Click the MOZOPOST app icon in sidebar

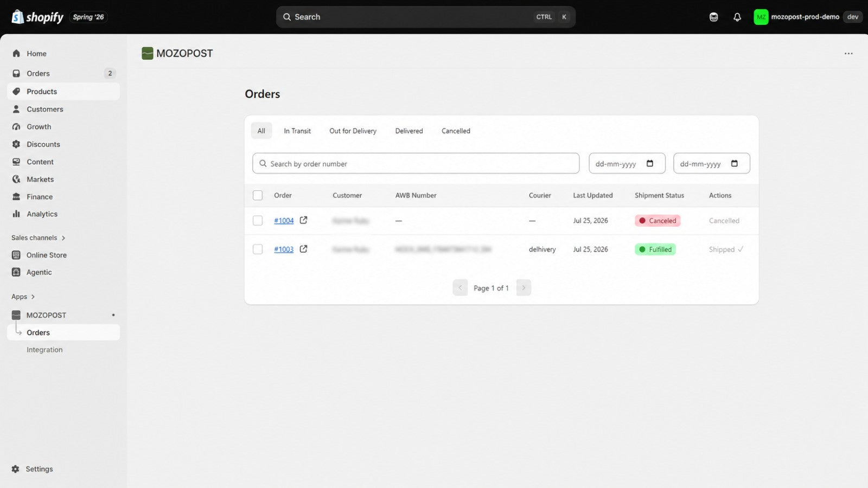[x=16, y=315]
